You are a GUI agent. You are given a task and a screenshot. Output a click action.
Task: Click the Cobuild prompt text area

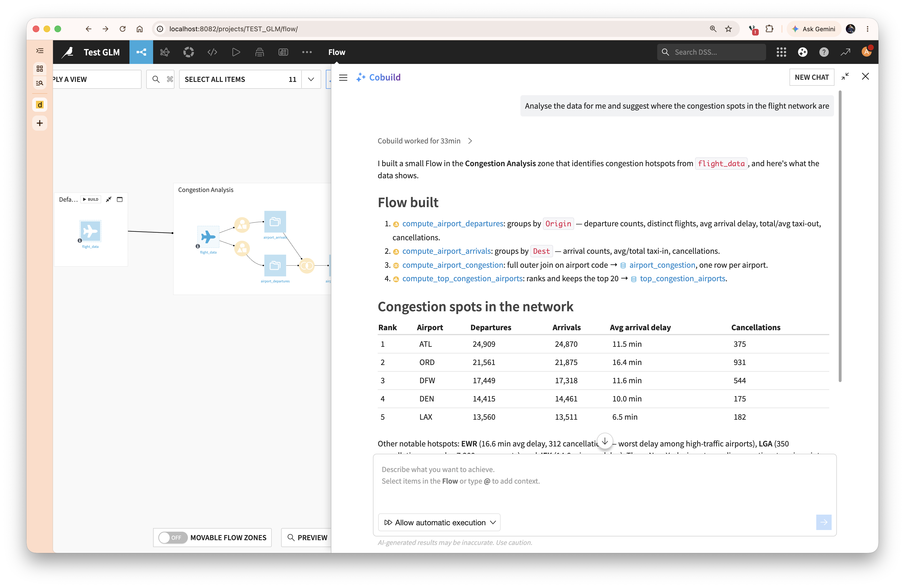[604, 483]
